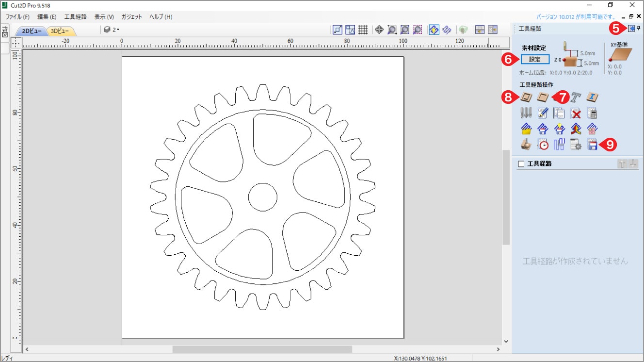This screenshot has height=362, width=644.
Task: Toggle the grid display icon in toolbar
Action: (363, 30)
